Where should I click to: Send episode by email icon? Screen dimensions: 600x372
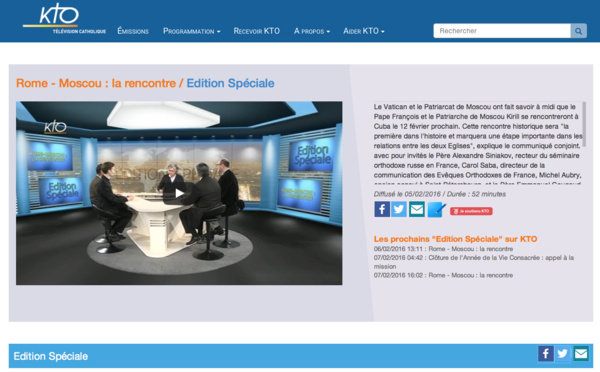[417, 209]
